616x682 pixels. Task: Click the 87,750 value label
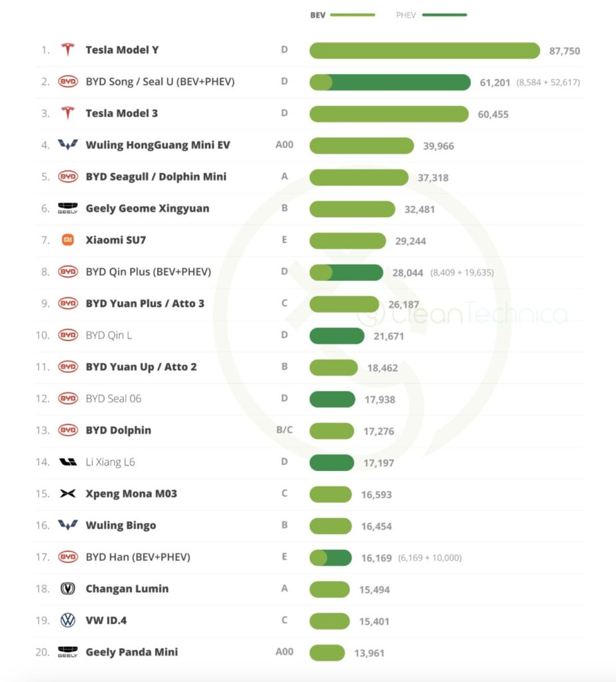565,51
